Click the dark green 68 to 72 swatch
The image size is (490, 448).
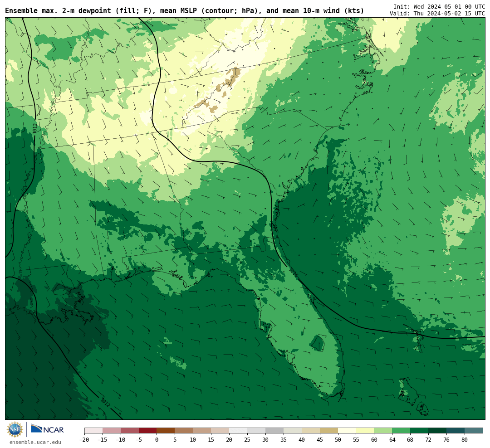[x=419, y=431]
